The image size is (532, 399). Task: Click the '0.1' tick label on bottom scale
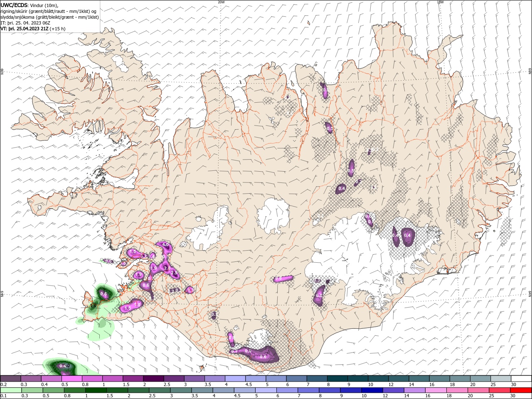4,396
